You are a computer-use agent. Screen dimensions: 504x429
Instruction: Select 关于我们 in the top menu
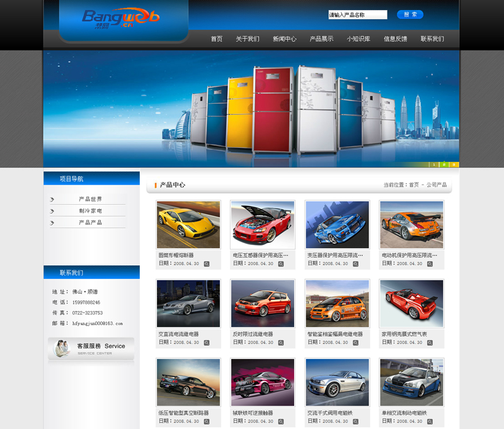[x=247, y=39]
